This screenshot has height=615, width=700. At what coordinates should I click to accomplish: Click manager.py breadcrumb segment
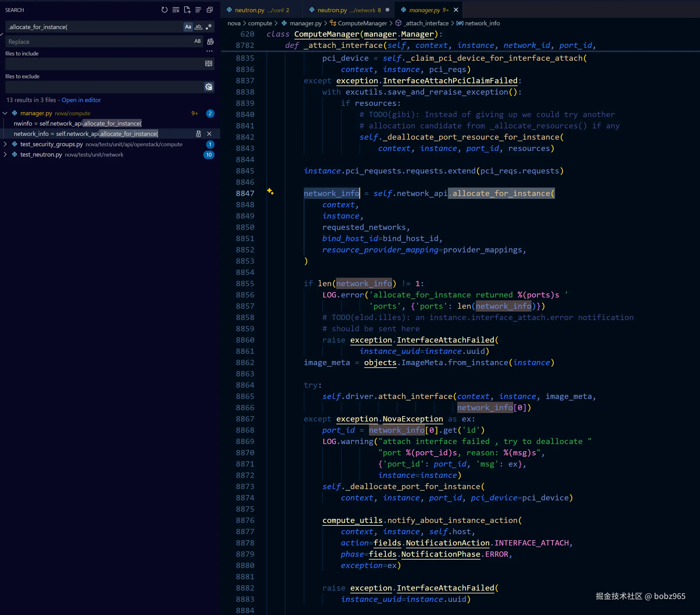(305, 23)
